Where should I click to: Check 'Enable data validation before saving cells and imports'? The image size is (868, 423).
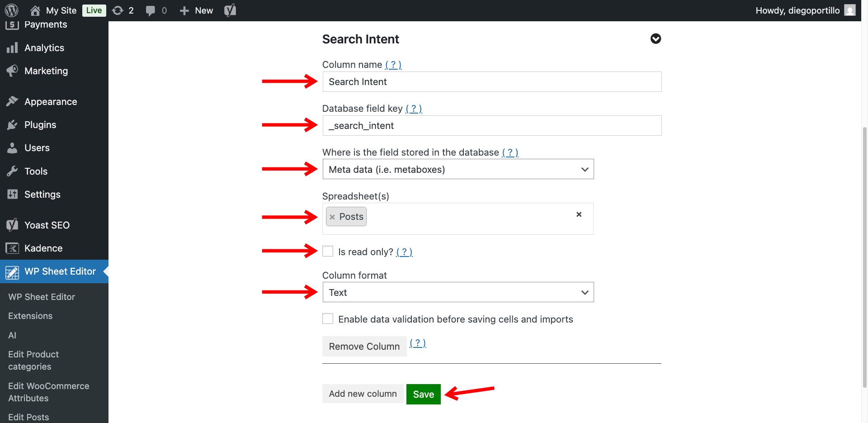327,318
